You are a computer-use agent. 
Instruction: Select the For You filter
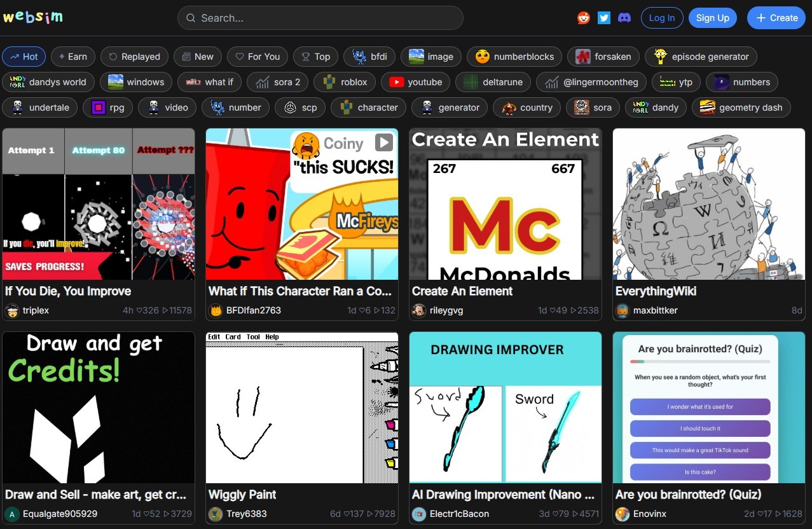(x=257, y=57)
